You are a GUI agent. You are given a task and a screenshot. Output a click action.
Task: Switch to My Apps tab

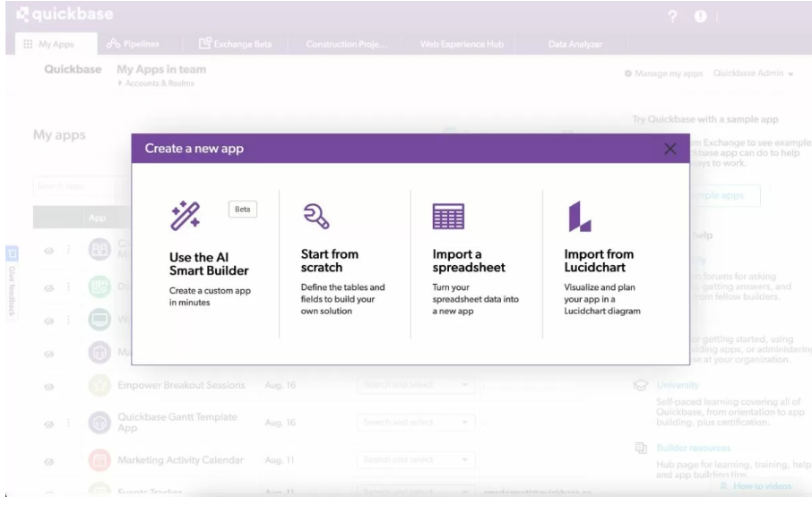[56, 44]
